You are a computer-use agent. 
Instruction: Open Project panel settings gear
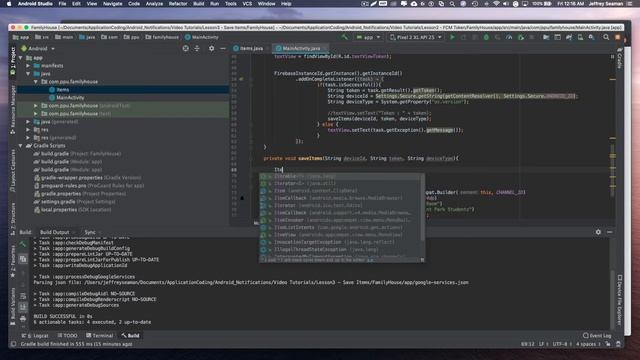[x=211, y=48]
